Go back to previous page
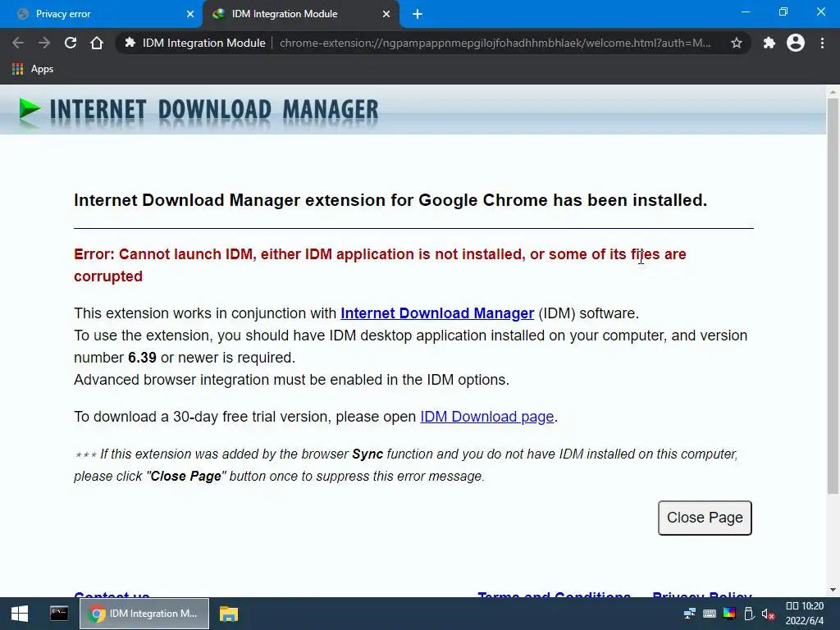840x630 pixels. tap(18, 43)
